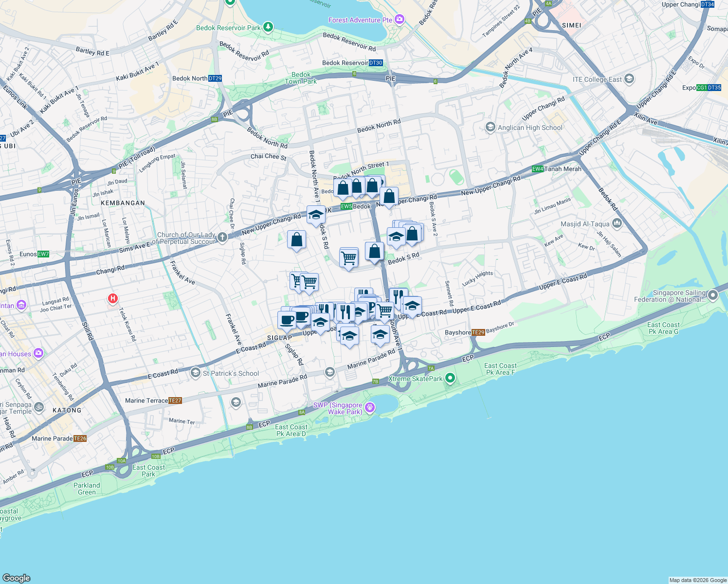Viewport: 728px width, 584px height.
Task: Click the 'KATONG' neighborhood label
Action: [x=67, y=410]
